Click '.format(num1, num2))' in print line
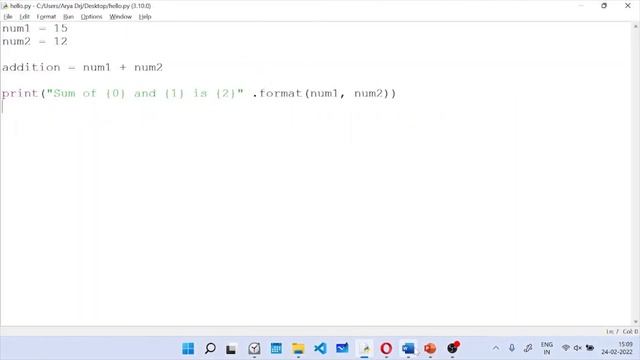 point(324,93)
